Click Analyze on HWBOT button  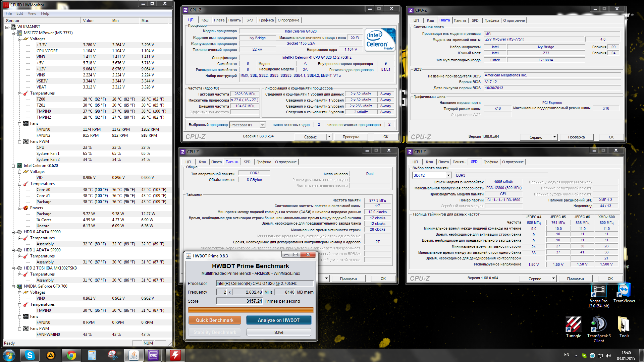pos(279,320)
